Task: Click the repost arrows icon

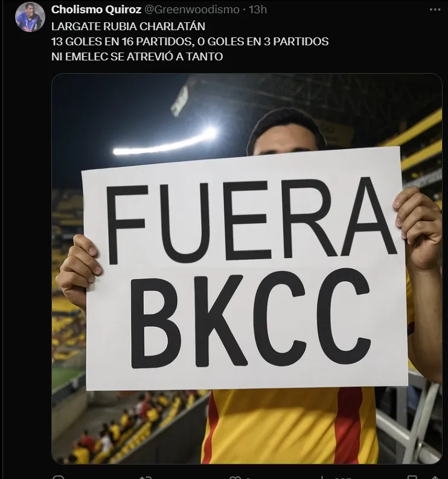Action: [x=146, y=477]
